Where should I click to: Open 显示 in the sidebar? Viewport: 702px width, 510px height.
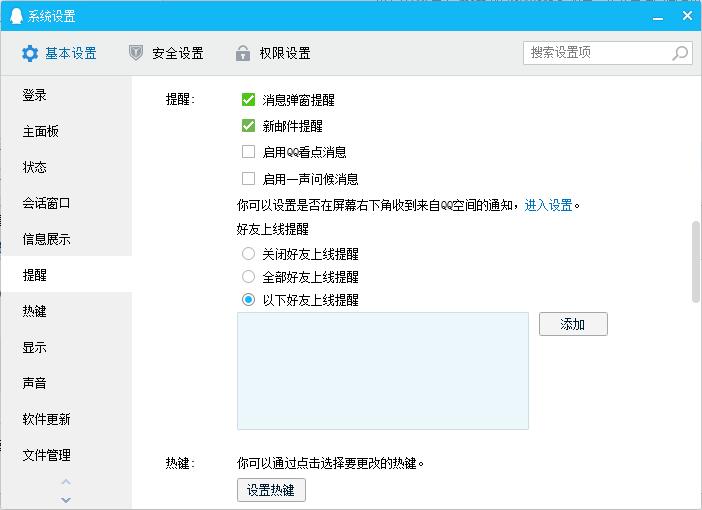(66, 347)
